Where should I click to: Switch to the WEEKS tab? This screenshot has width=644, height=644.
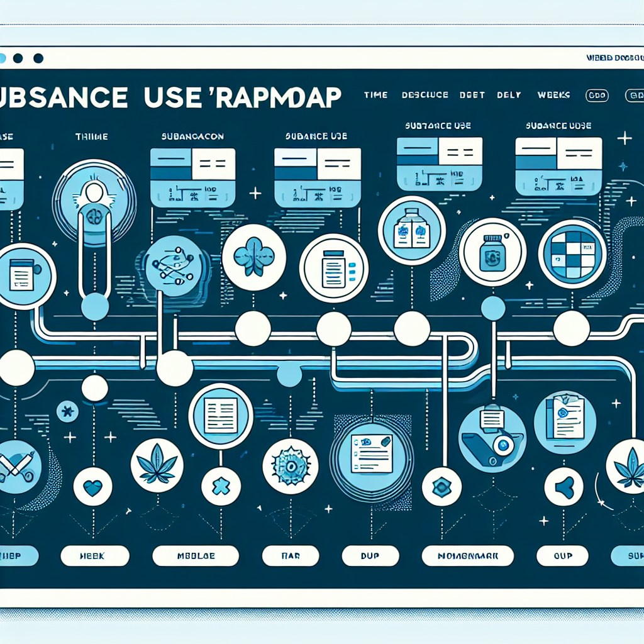(x=553, y=95)
